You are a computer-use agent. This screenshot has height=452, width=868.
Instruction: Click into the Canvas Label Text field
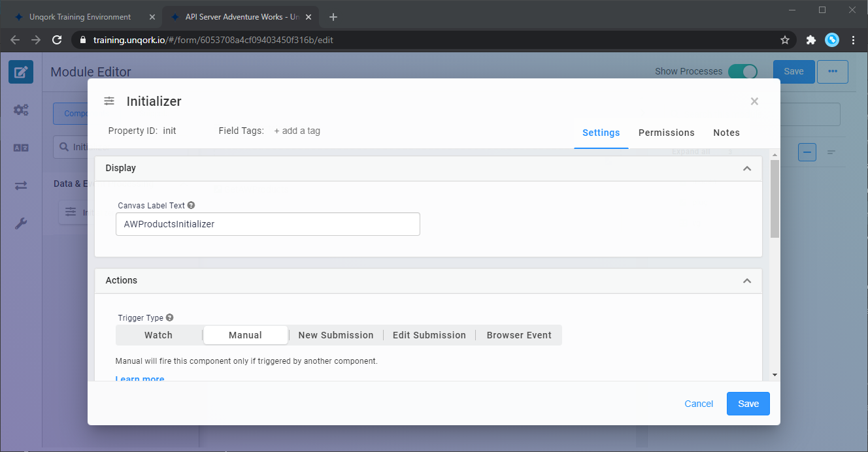pyautogui.click(x=268, y=224)
